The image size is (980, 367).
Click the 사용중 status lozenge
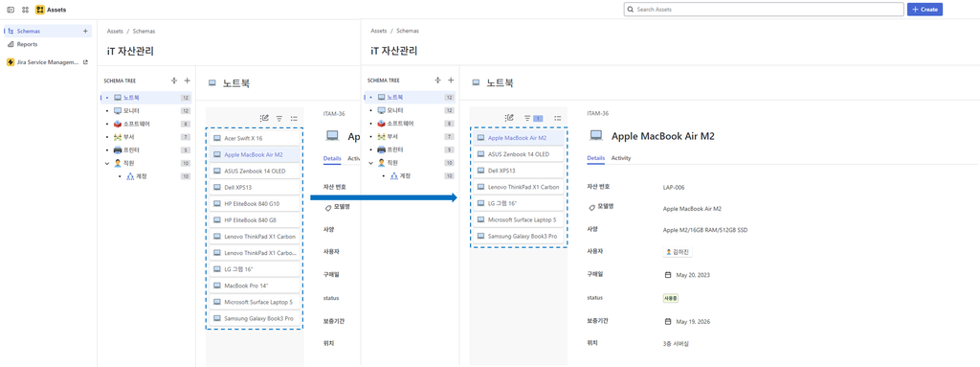[671, 298]
